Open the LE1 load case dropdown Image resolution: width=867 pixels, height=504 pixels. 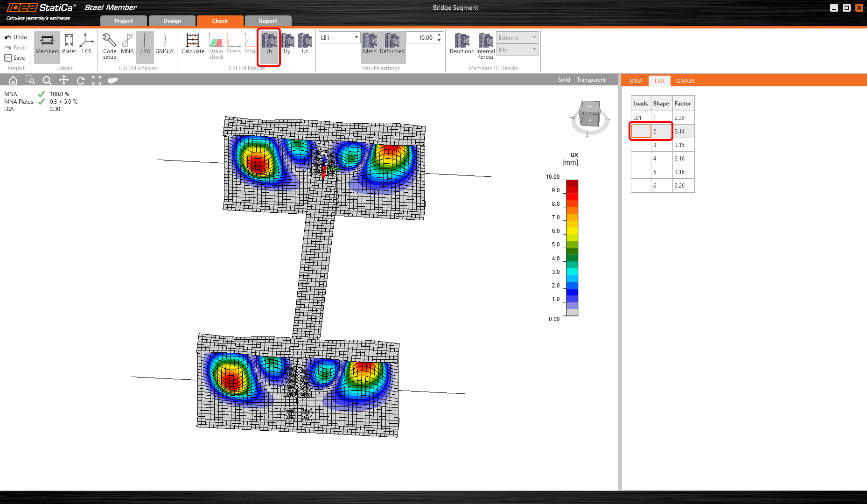click(x=339, y=37)
